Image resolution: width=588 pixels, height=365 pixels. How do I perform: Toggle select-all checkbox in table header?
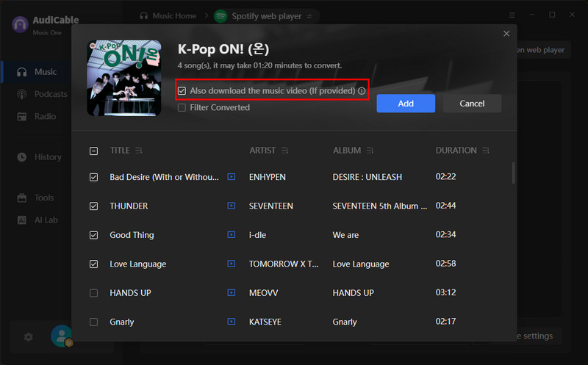click(x=94, y=151)
